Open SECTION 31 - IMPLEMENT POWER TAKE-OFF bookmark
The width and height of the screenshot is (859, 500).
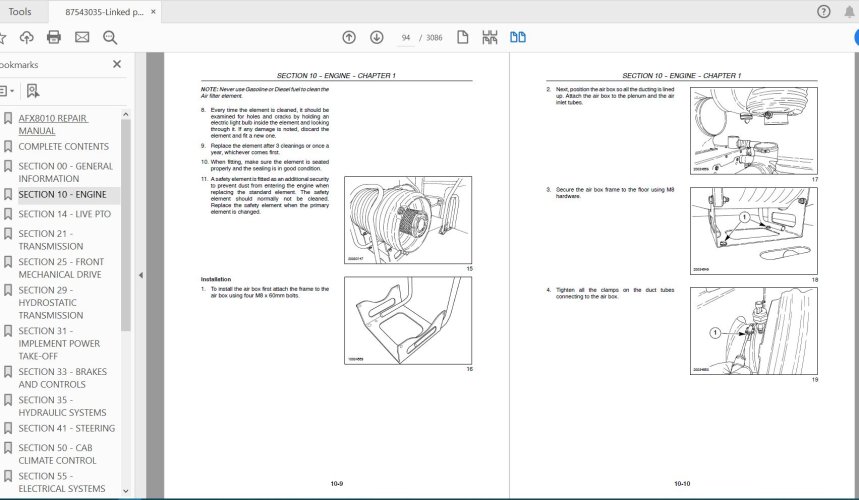click(x=59, y=343)
